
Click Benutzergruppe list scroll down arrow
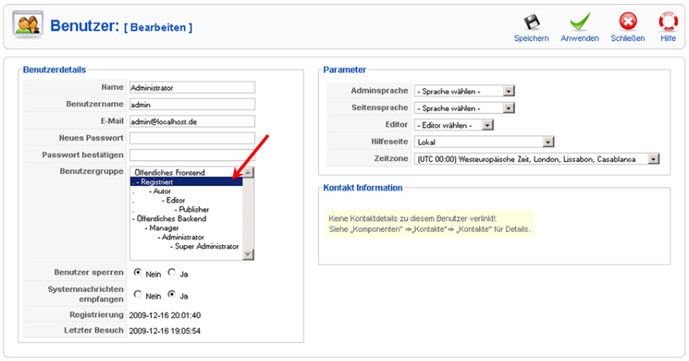click(x=248, y=254)
